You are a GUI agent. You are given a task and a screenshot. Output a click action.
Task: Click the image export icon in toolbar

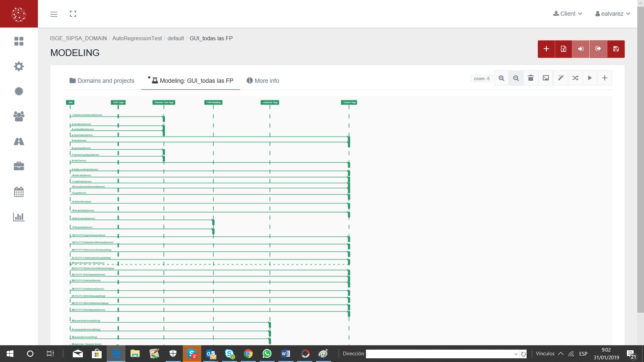[x=546, y=78]
